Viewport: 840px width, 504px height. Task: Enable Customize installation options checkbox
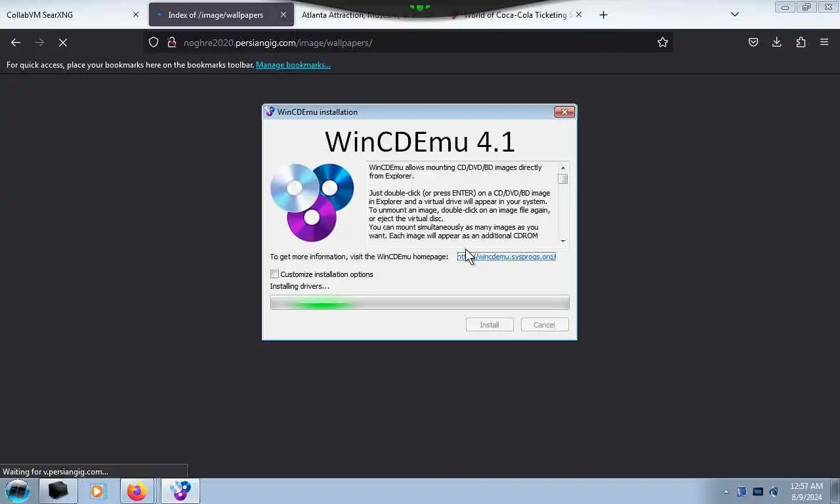click(x=274, y=274)
